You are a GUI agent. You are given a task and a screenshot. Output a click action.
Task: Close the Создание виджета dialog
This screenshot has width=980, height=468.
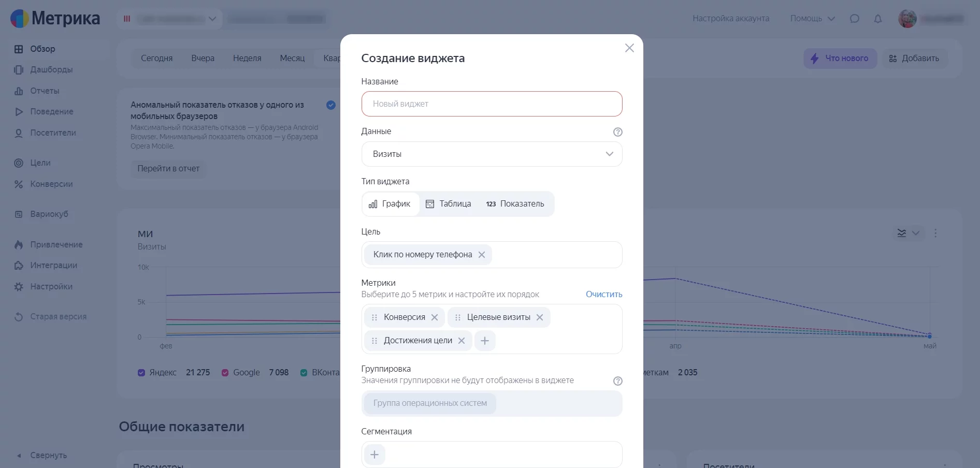pos(629,48)
